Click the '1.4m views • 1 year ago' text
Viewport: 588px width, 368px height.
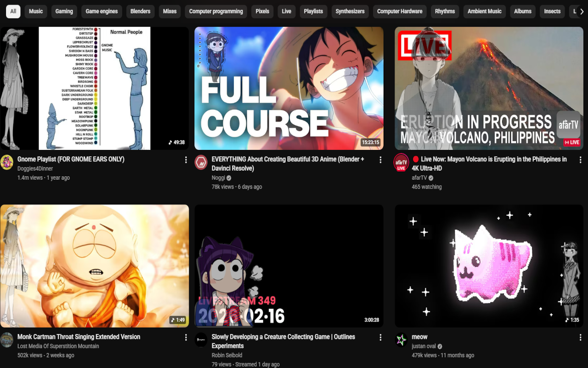pos(44,178)
